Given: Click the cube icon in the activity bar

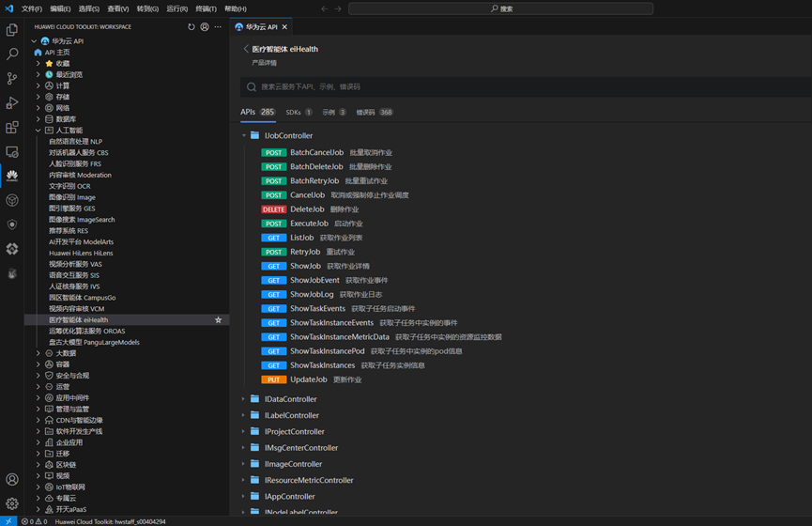Looking at the screenshot, I should (12, 200).
